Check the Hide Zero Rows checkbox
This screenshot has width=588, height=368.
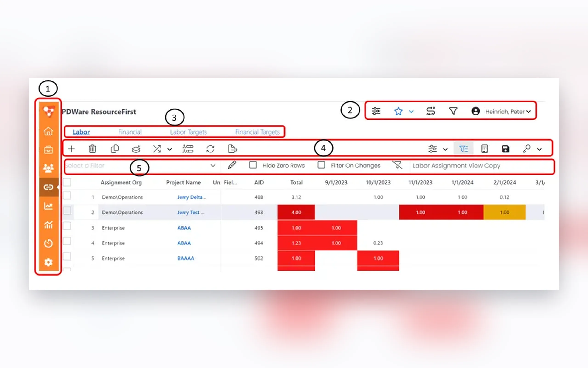[x=253, y=165]
